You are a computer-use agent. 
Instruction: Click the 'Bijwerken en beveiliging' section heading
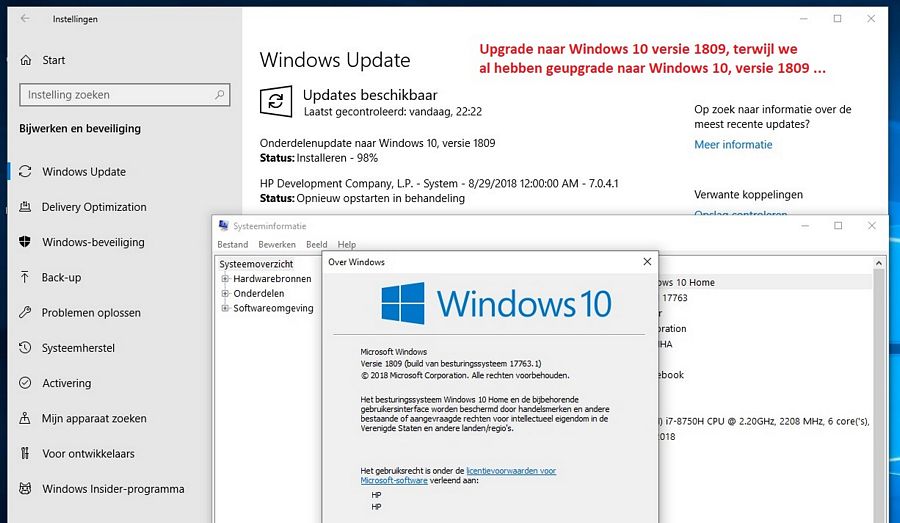coord(80,129)
